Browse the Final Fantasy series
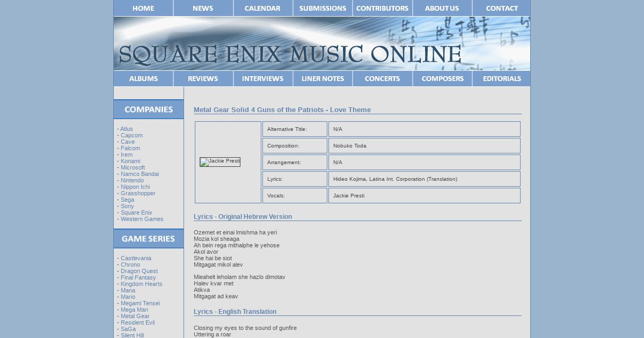This screenshot has height=338, width=644. (138, 277)
